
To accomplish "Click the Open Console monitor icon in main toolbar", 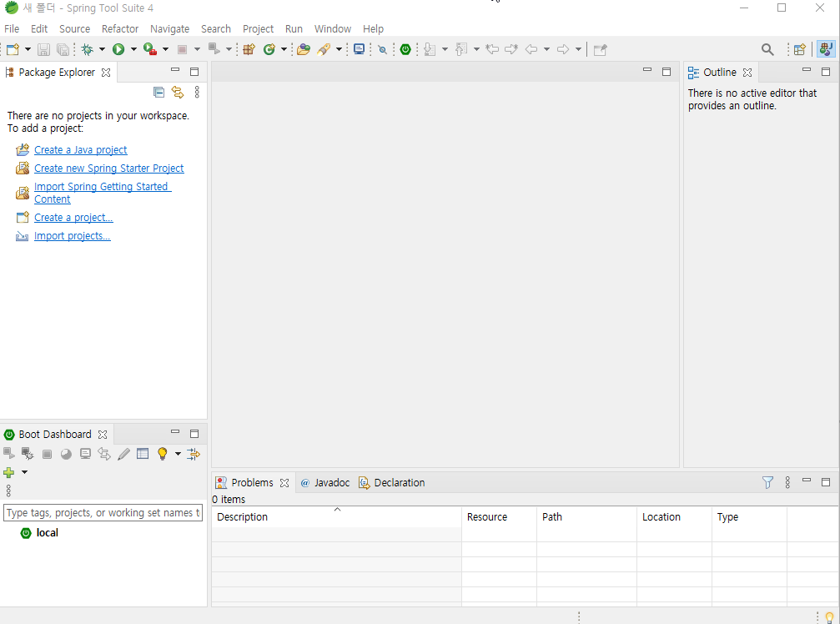I will [x=359, y=50].
